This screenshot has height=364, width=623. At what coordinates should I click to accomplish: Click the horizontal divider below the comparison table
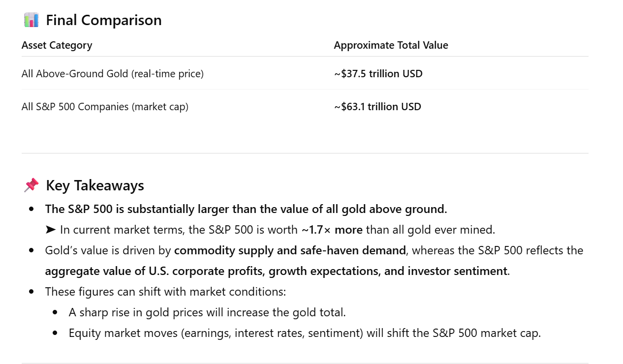[305, 153]
